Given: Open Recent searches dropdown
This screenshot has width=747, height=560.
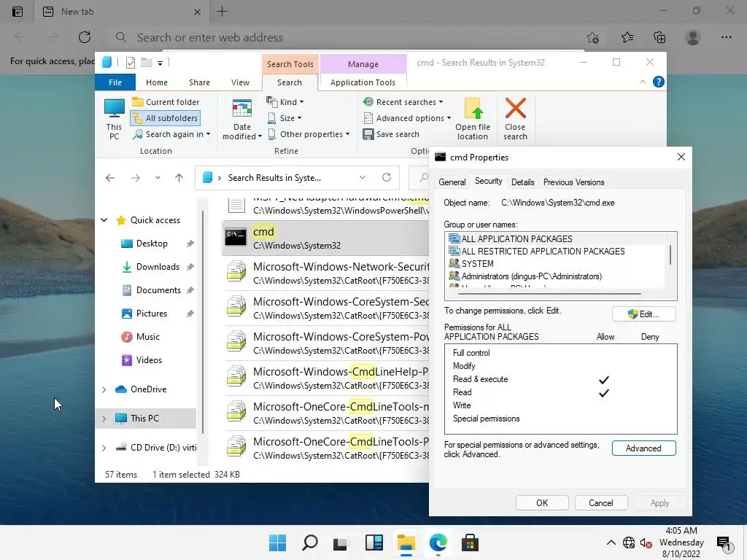Looking at the screenshot, I should [x=403, y=102].
